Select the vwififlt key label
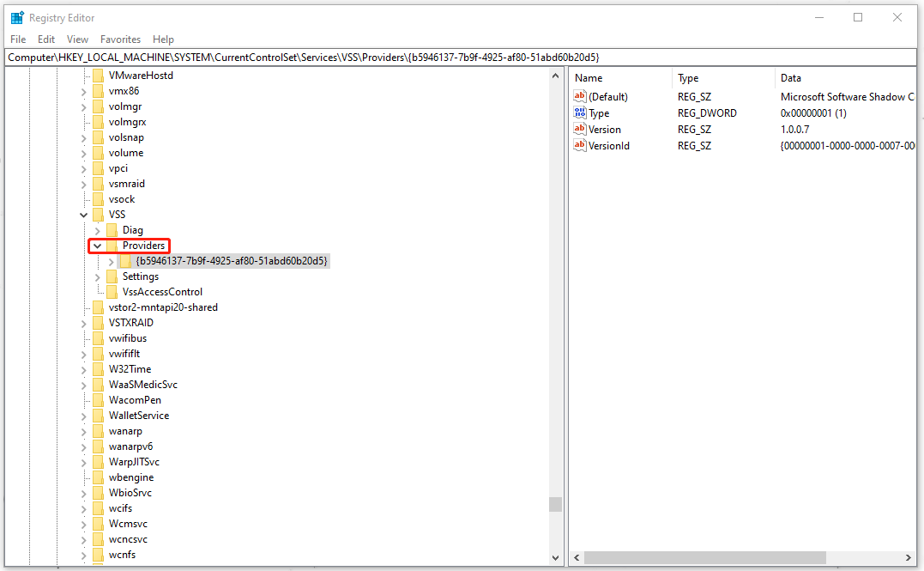Screen dimensions: 924x571 124,354
